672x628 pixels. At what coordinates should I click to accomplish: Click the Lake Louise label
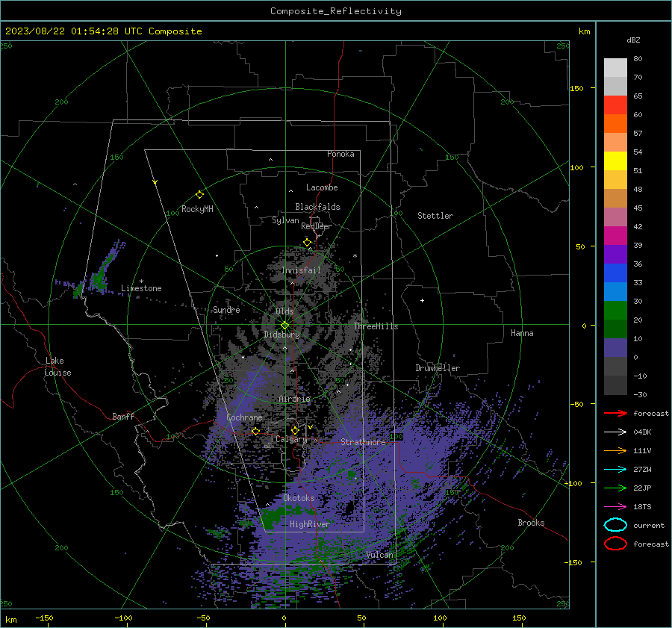(57, 367)
